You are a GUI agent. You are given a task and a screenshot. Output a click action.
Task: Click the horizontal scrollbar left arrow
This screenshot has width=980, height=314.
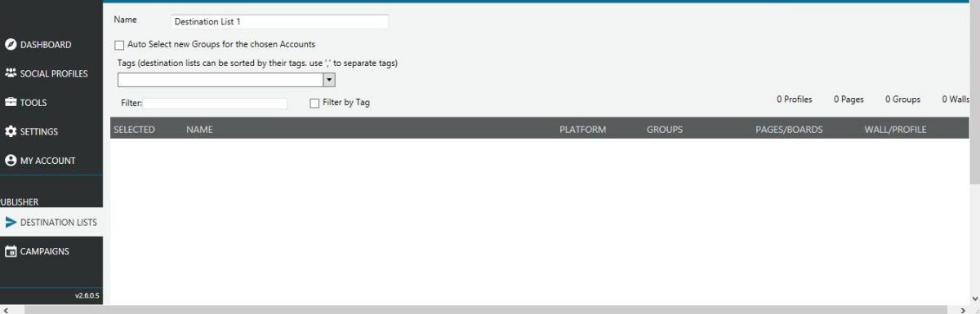pos(6,310)
